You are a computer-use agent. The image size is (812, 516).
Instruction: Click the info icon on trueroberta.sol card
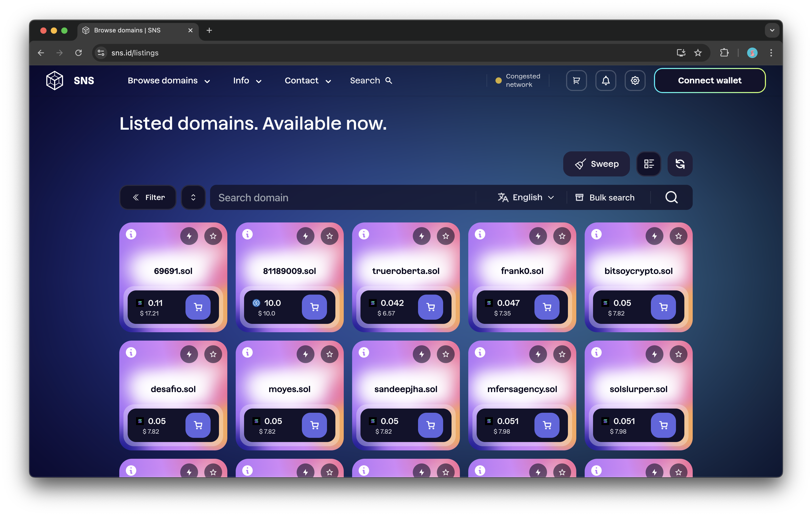tap(364, 234)
